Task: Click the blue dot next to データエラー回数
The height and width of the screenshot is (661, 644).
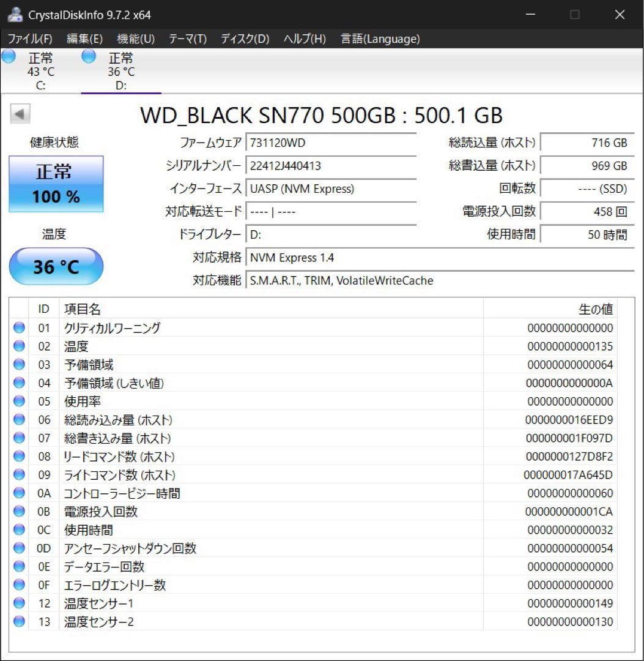Action: point(18,566)
